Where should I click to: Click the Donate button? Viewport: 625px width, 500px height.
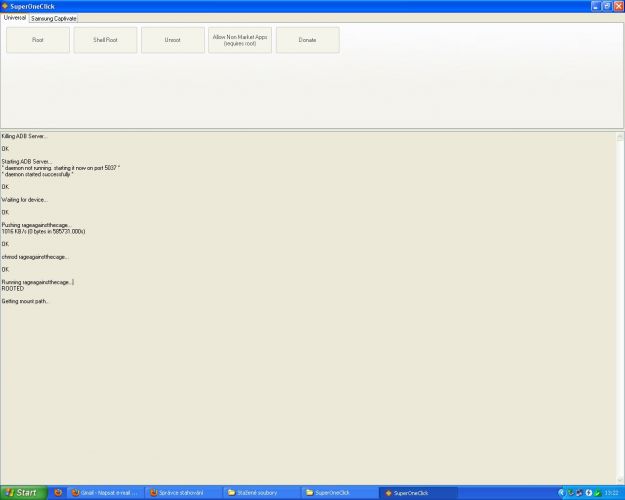(x=307, y=40)
